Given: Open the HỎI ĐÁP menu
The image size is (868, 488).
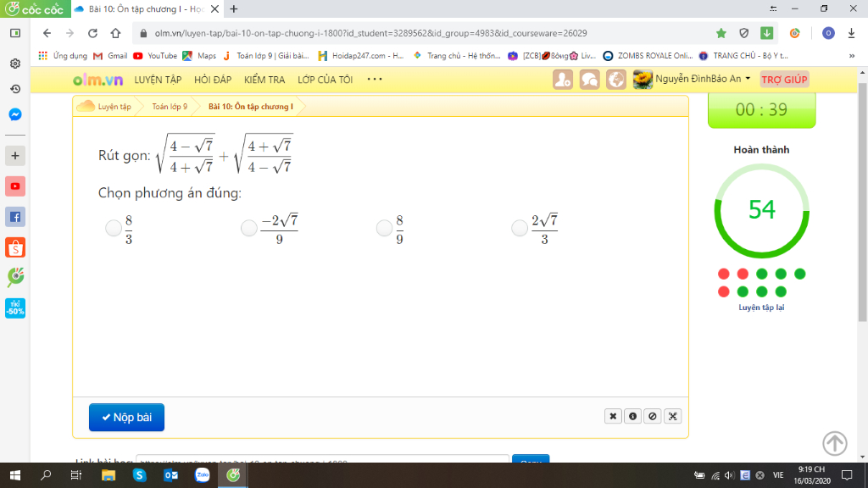Looking at the screenshot, I should [213, 80].
